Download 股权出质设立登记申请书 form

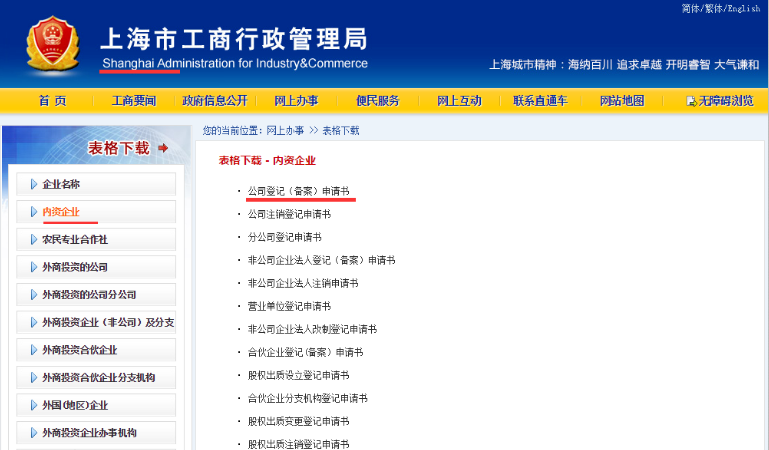tap(299, 375)
